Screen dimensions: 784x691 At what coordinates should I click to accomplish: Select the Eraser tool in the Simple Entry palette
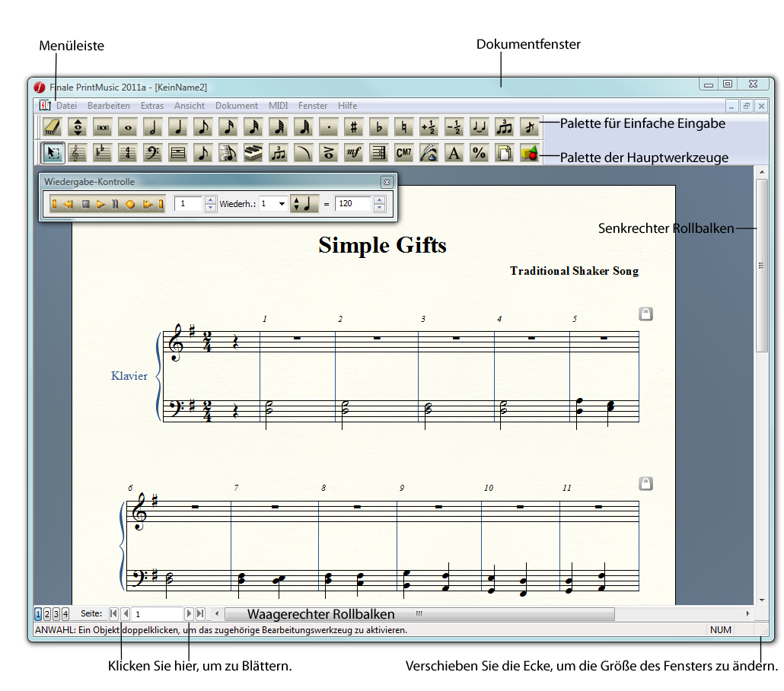[53, 128]
